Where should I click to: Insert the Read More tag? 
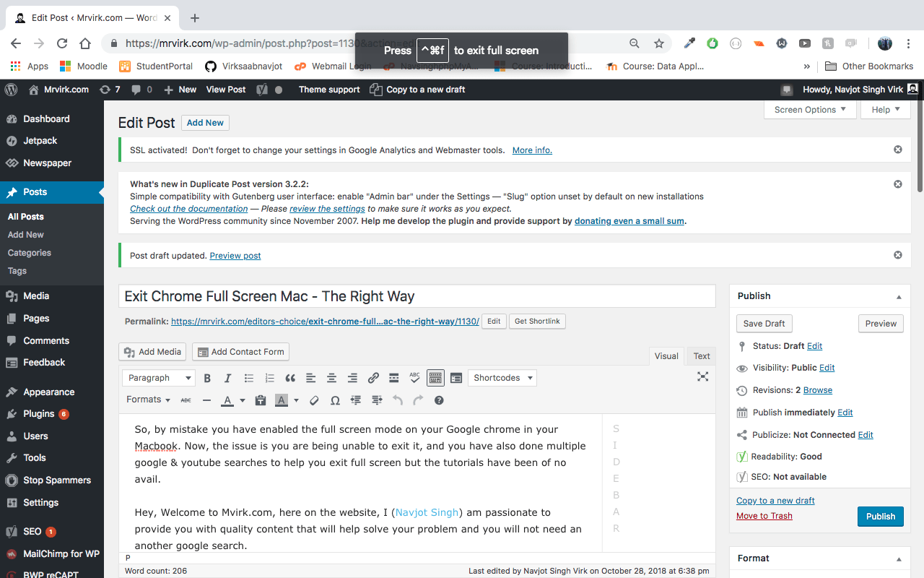(394, 378)
